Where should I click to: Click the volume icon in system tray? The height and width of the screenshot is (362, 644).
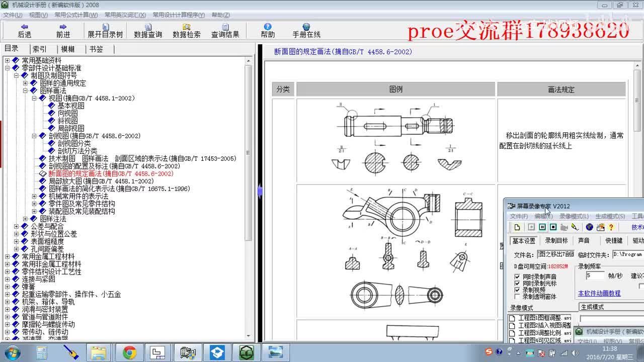(574, 353)
